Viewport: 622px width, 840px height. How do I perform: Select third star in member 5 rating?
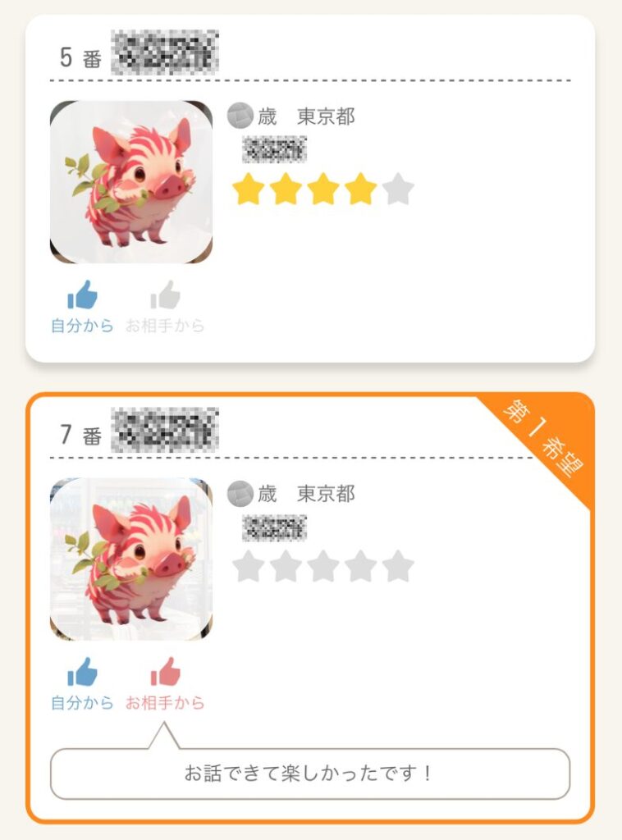(x=323, y=189)
